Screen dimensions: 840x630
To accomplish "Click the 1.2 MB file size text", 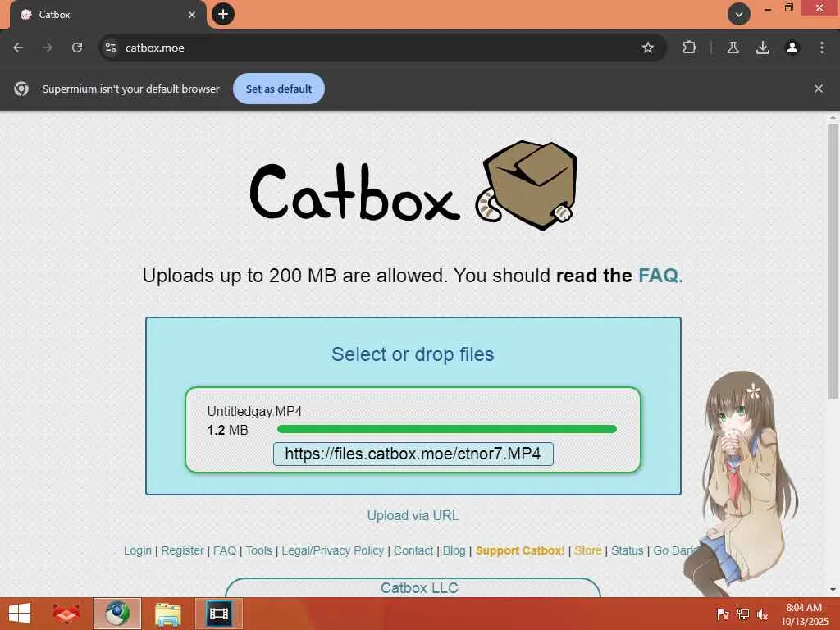I will coord(228,430).
